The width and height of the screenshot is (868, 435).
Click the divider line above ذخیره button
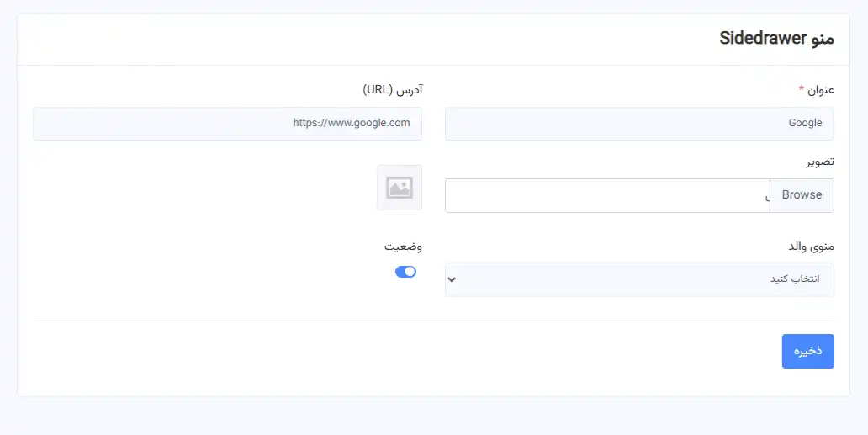pos(433,321)
